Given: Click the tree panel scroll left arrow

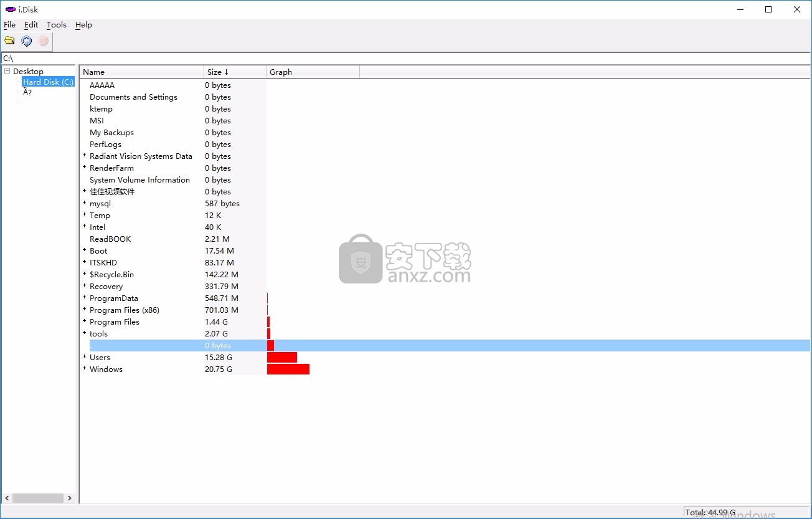Looking at the screenshot, I should pyautogui.click(x=7, y=498).
